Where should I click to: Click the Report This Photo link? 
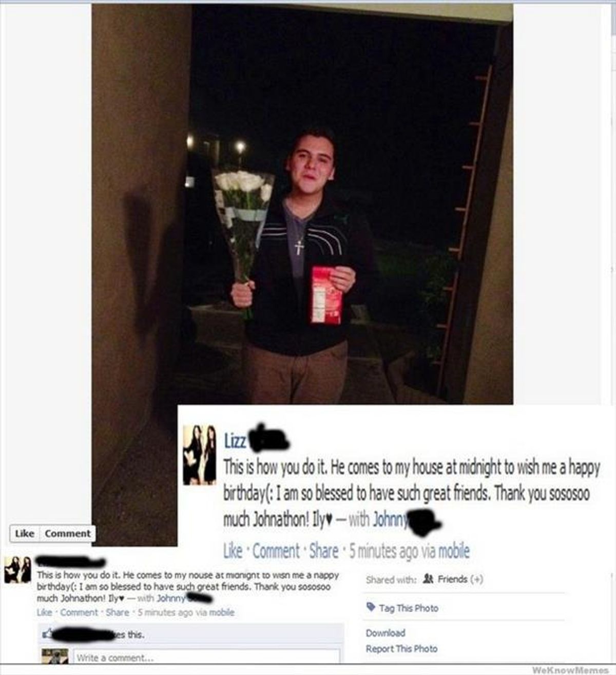401,649
